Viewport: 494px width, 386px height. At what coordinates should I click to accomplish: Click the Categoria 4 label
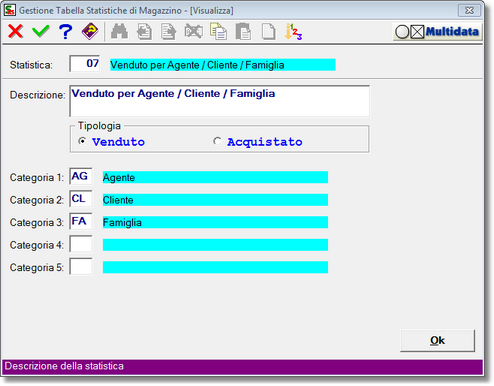click(x=36, y=245)
